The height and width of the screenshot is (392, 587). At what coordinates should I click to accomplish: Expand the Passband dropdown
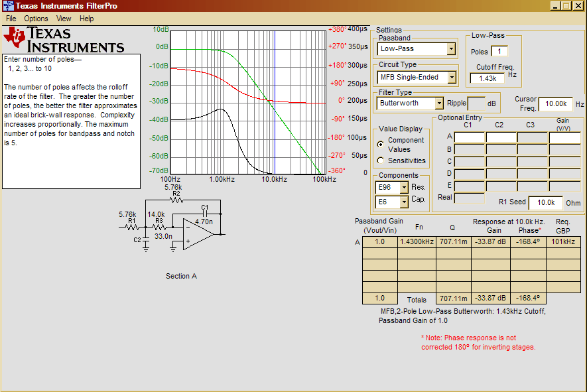tap(451, 48)
